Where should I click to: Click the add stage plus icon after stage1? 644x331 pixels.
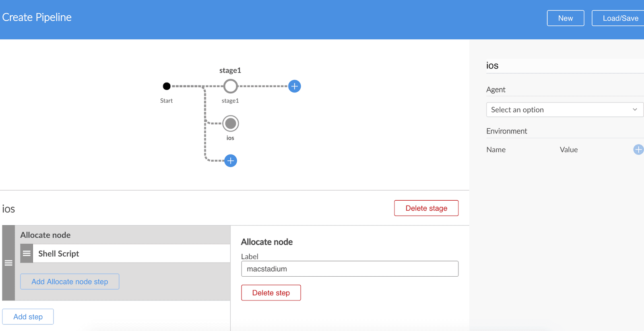[294, 86]
